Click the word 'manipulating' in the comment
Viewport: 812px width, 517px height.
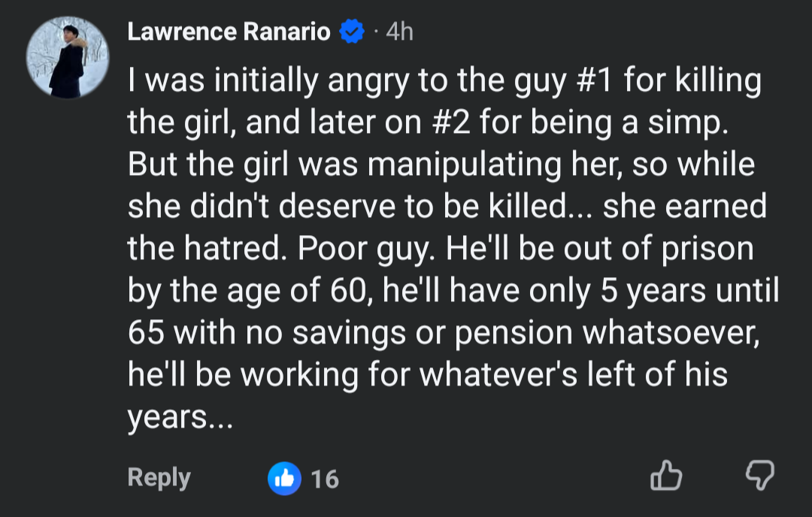pyautogui.click(x=464, y=166)
